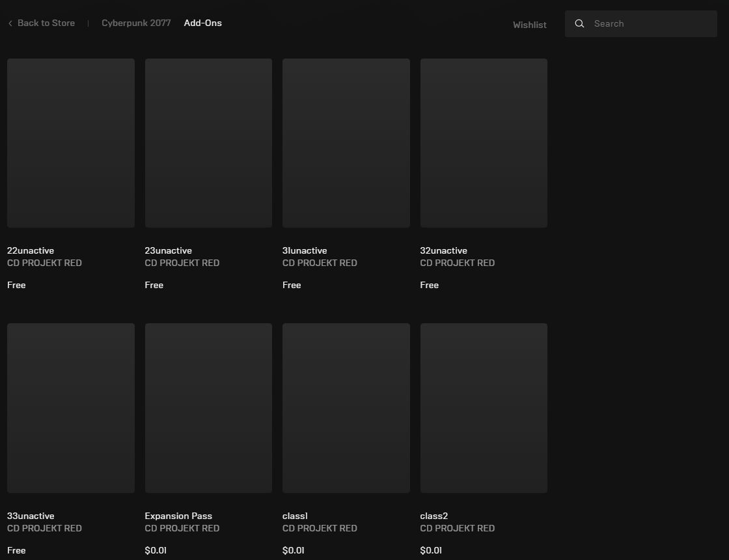Click the class2 title link
This screenshot has height=560, width=729.
(x=433, y=516)
